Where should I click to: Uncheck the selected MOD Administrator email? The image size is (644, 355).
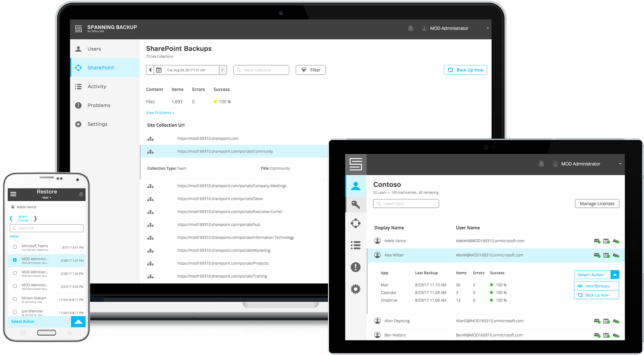(x=15, y=260)
